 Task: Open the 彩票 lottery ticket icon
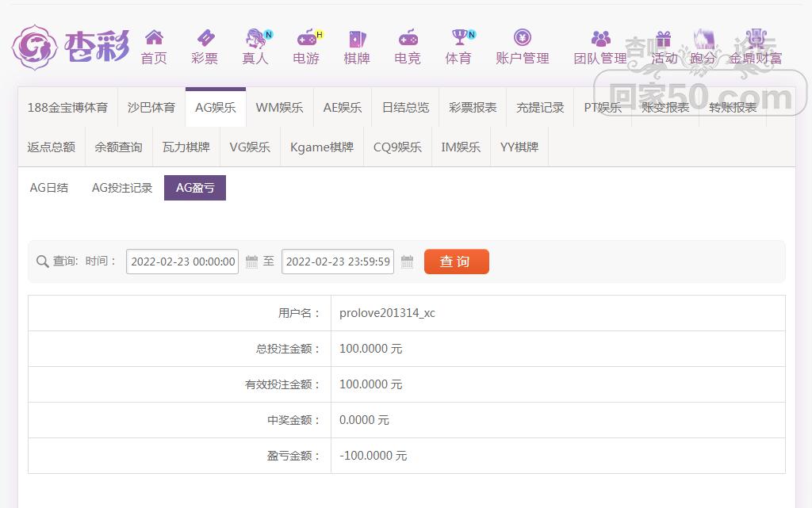pyautogui.click(x=205, y=38)
